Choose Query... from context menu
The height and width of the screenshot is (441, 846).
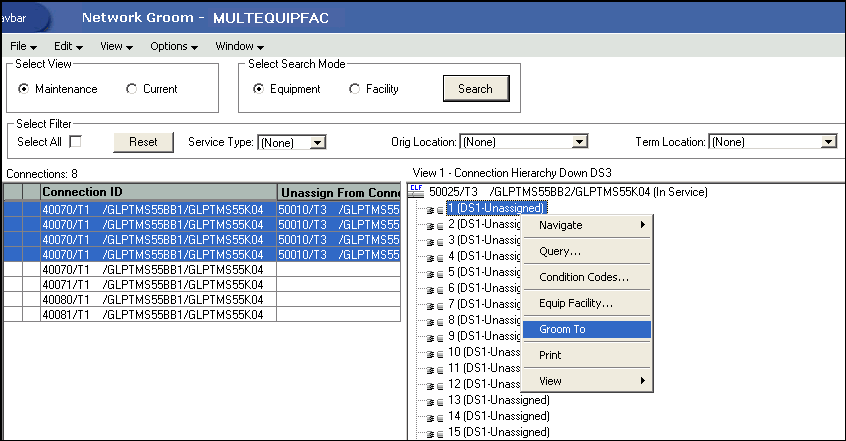(587, 251)
